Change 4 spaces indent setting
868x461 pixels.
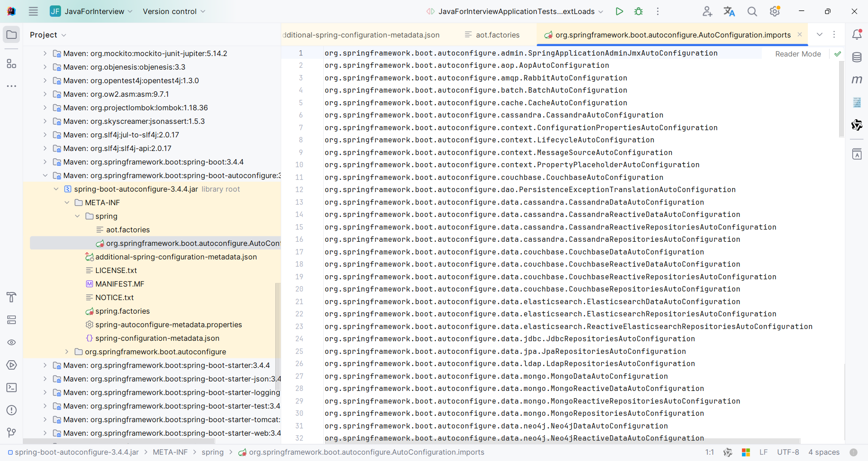pyautogui.click(x=824, y=452)
